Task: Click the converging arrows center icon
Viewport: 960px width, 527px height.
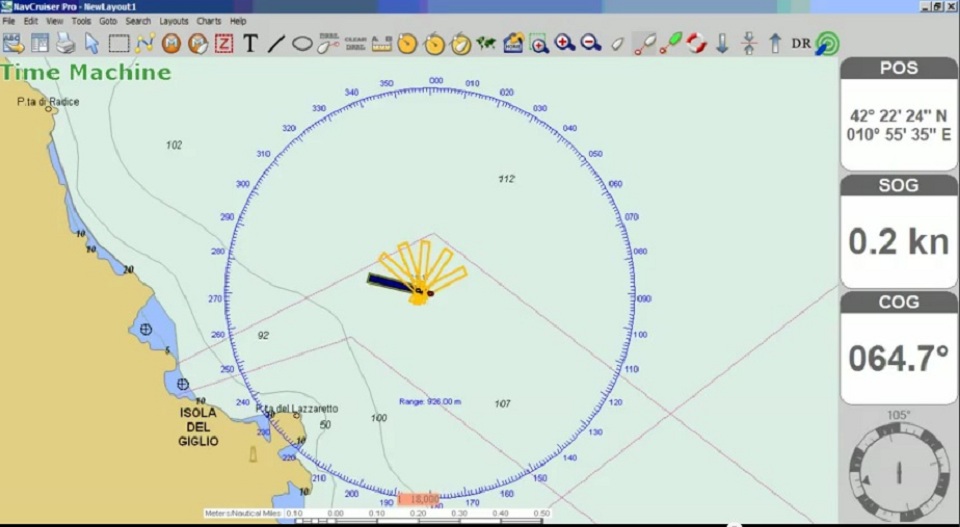Action: [x=749, y=43]
